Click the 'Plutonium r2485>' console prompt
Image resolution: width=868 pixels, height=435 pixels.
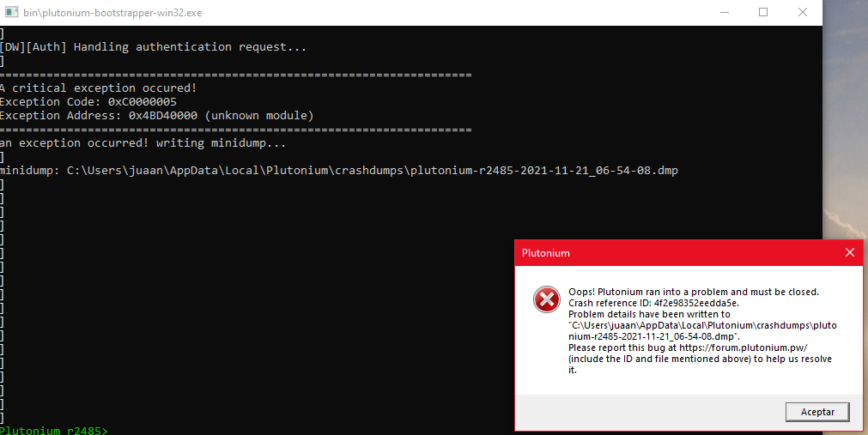(x=54, y=430)
